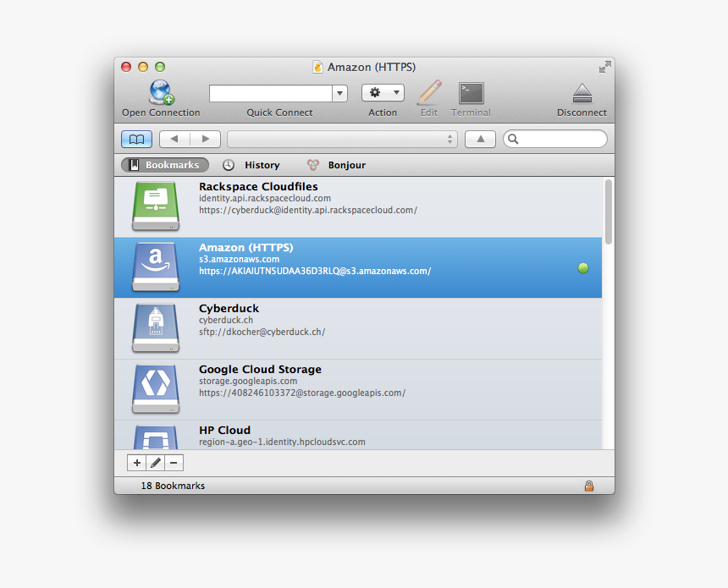Switch to the History tab
The width and height of the screenshot is (728, 588).
click(252, 165)
